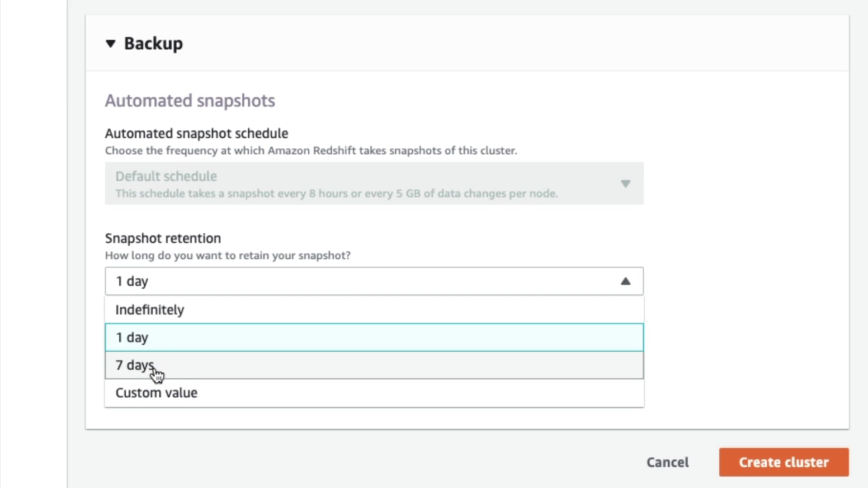Image resolution: width=868 pixels, height=488 pixels.
Task: Click the snapshot frequency description text
Action: click(x=311, y=151)
